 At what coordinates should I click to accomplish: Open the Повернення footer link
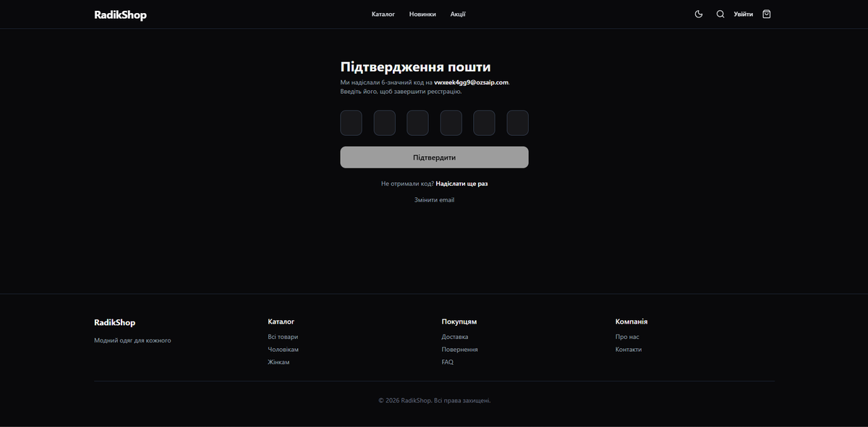tap(460, 350)
